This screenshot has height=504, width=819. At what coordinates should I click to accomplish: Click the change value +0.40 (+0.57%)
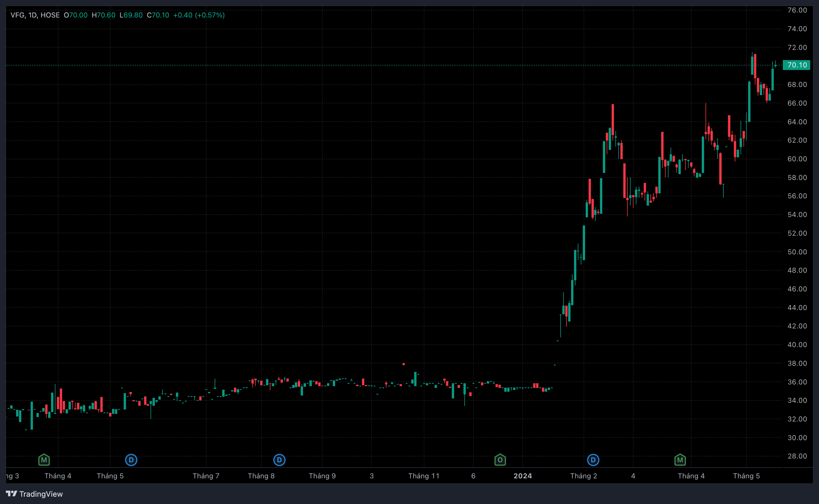click(x=199, y=15)
